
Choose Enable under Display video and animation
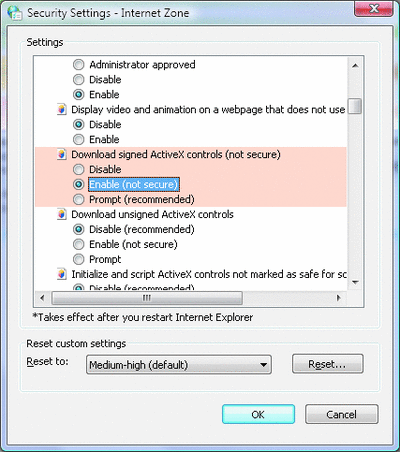[x=79, y=139]
